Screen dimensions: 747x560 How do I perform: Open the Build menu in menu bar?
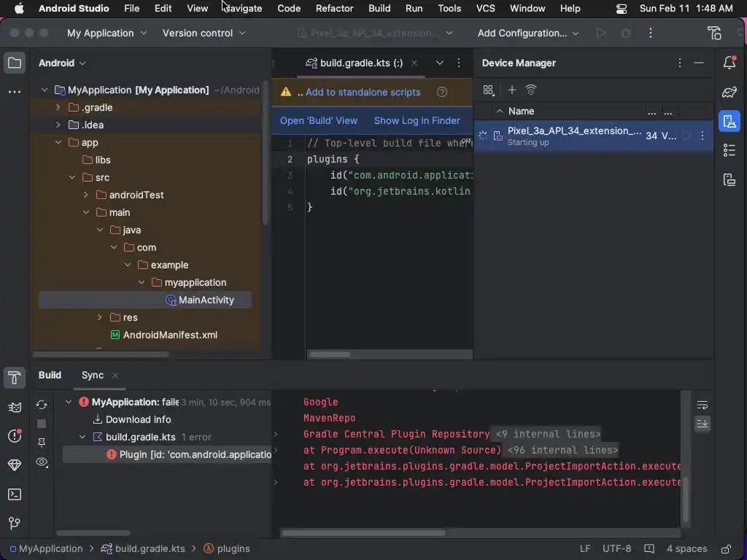(379, 9)
